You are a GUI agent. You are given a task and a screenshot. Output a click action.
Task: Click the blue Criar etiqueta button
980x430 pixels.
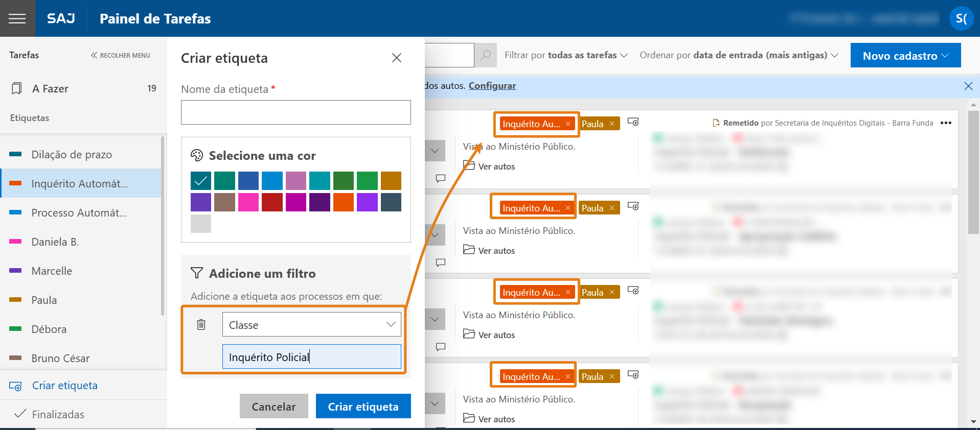(363, 407)
